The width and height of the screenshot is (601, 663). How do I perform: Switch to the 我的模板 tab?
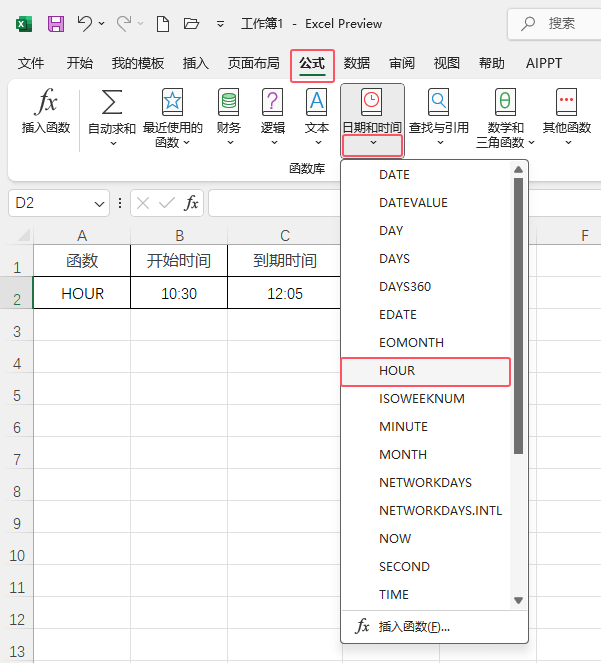138,63
